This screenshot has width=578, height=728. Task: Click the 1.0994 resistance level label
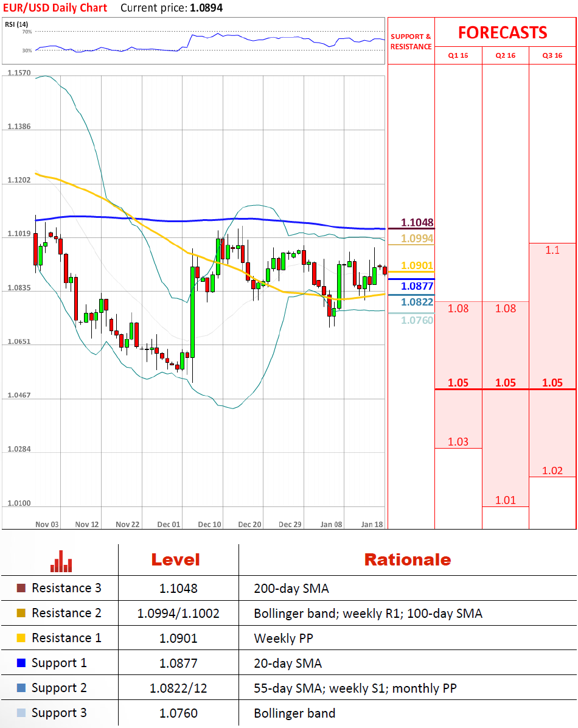tap(417, 239)
